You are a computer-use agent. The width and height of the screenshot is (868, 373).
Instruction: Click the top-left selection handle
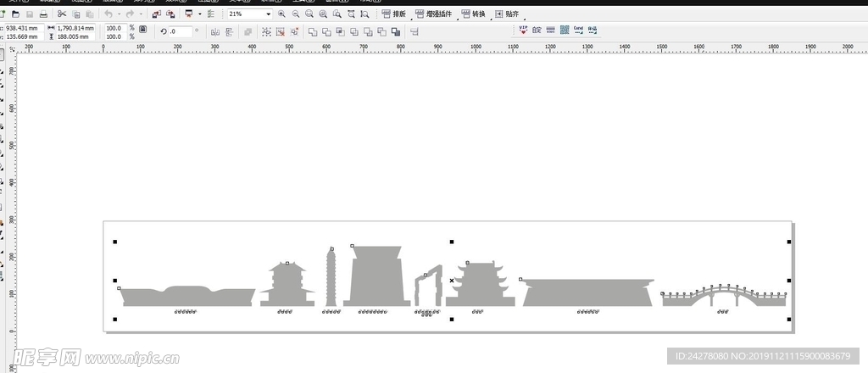coord(115,242)
